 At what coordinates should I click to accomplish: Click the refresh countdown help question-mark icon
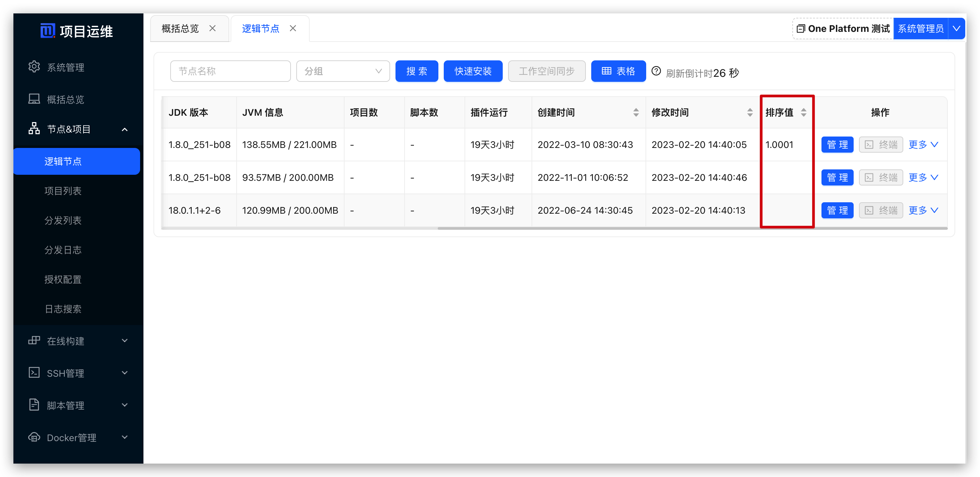click(x=656, y=71)
